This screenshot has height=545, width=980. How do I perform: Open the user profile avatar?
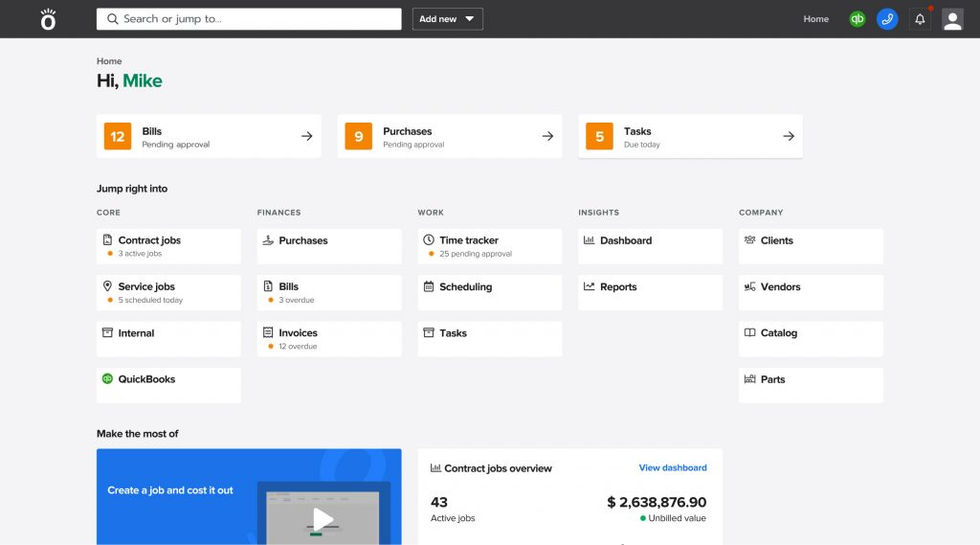(952, 19)
